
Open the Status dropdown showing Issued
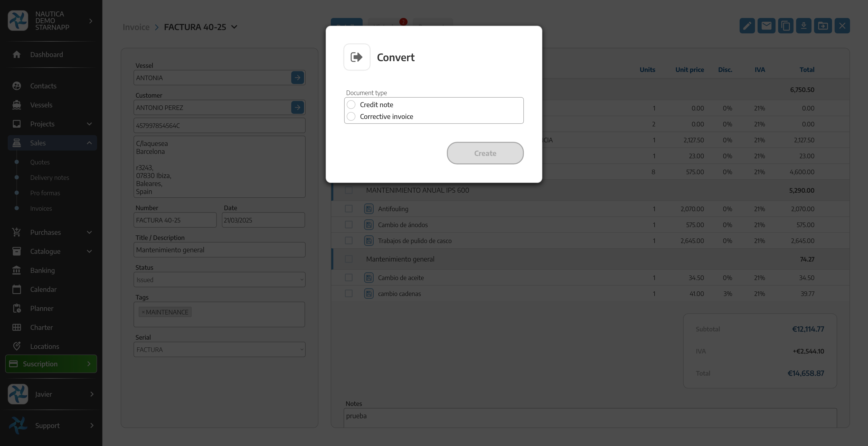219,280
